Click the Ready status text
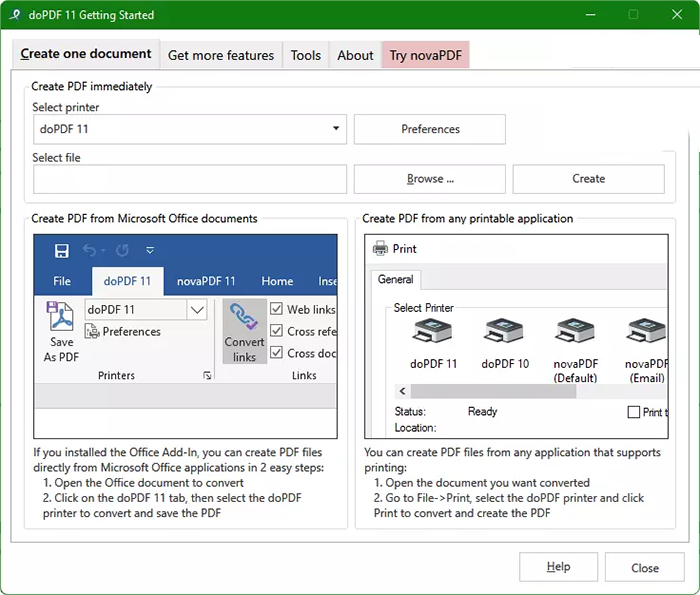This screenshot has height=595, width=700. (482, 412)
